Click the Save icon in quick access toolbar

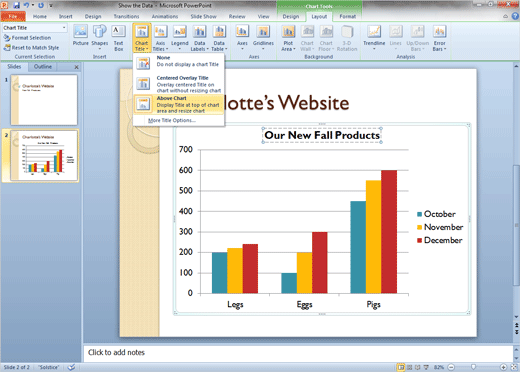(x=17, y=5)
